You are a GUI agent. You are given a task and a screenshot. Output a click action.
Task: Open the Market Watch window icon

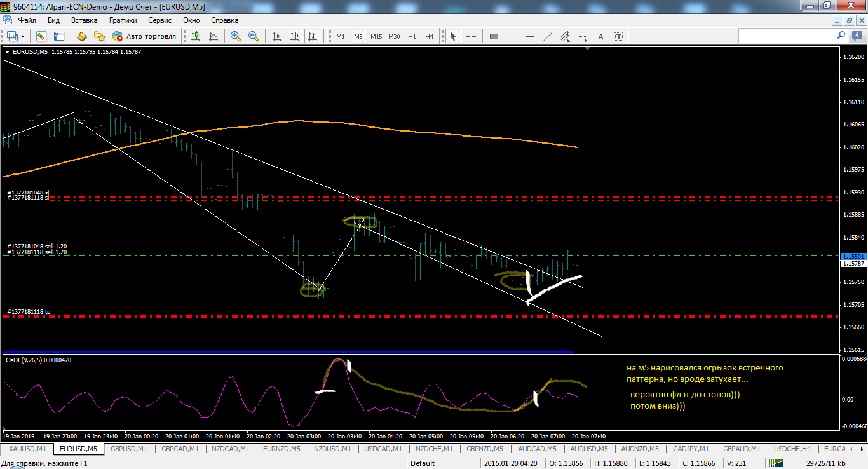pyautogui.click(x=41, y=36)
